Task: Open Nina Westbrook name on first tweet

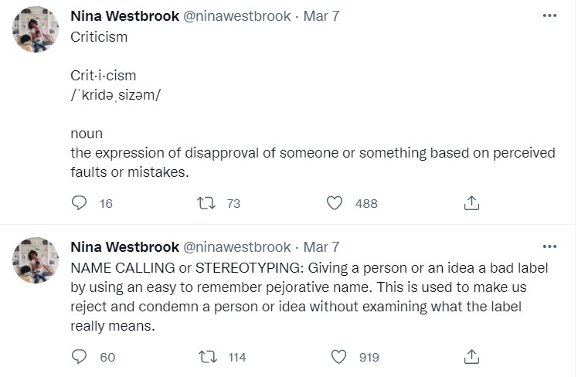Action: tap(124, 16)
